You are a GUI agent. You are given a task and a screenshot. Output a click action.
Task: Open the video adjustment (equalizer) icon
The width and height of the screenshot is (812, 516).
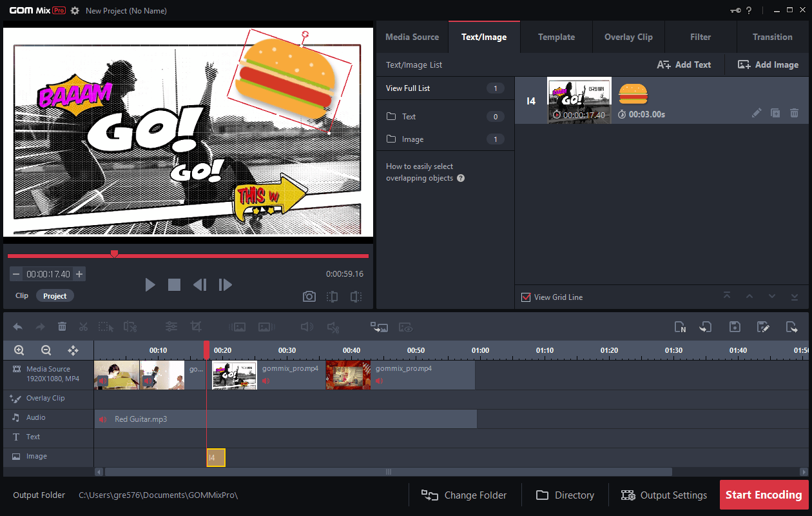[x=171, y=327]
